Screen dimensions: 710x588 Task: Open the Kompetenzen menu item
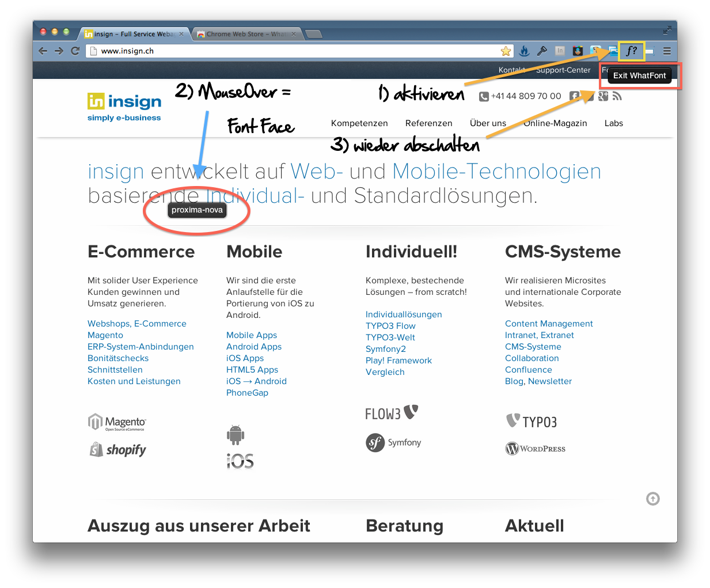359,123
